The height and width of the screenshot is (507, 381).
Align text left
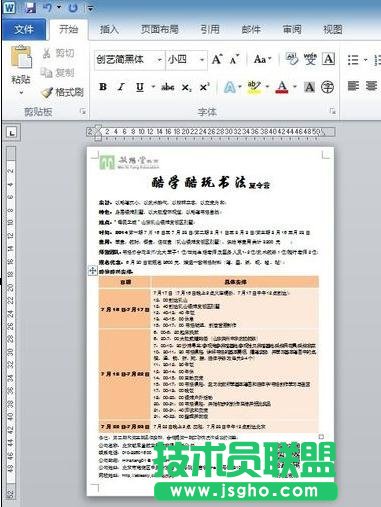[x=353, y=86]
